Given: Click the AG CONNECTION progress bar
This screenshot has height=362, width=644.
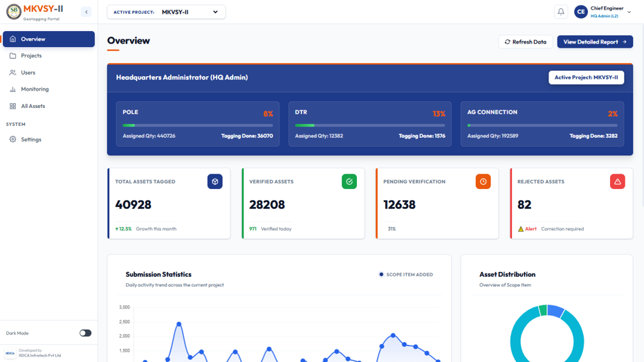Looking at the screenshot, I should pyautogui.click(x=542, y=125).
